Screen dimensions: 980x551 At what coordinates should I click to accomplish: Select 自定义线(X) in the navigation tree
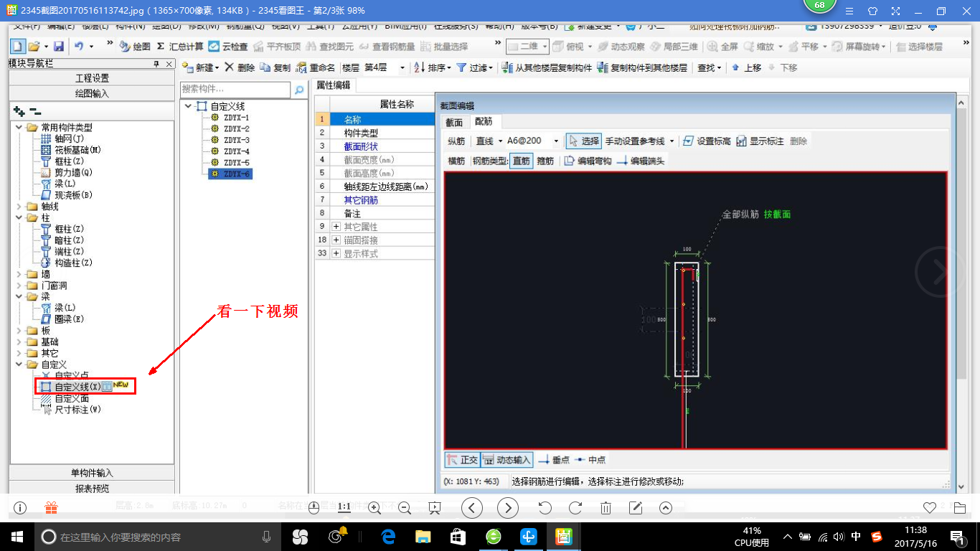(x=78, y=387)
